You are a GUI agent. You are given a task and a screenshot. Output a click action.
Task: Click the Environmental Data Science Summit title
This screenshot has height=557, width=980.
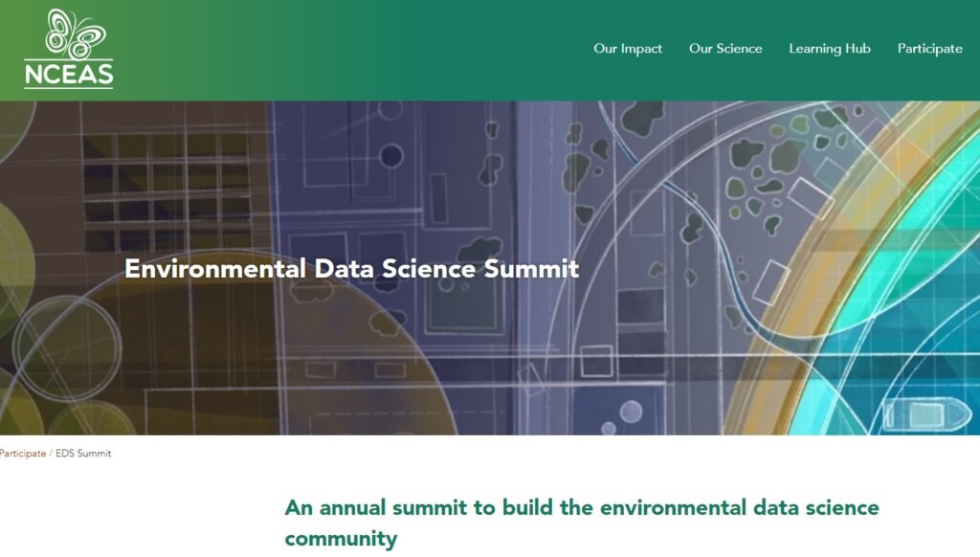click(351, 268)
